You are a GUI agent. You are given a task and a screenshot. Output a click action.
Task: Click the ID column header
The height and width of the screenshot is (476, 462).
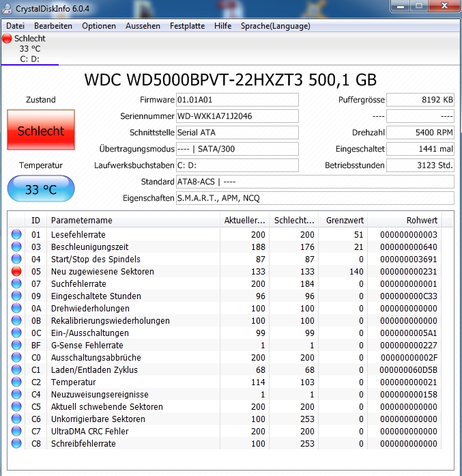point(35,221)
